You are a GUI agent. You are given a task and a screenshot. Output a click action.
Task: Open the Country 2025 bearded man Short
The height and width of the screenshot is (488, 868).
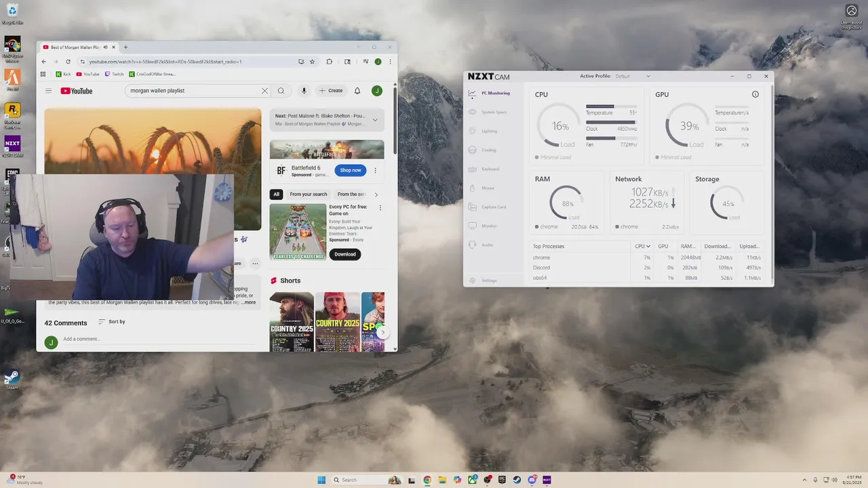(292, 322)
